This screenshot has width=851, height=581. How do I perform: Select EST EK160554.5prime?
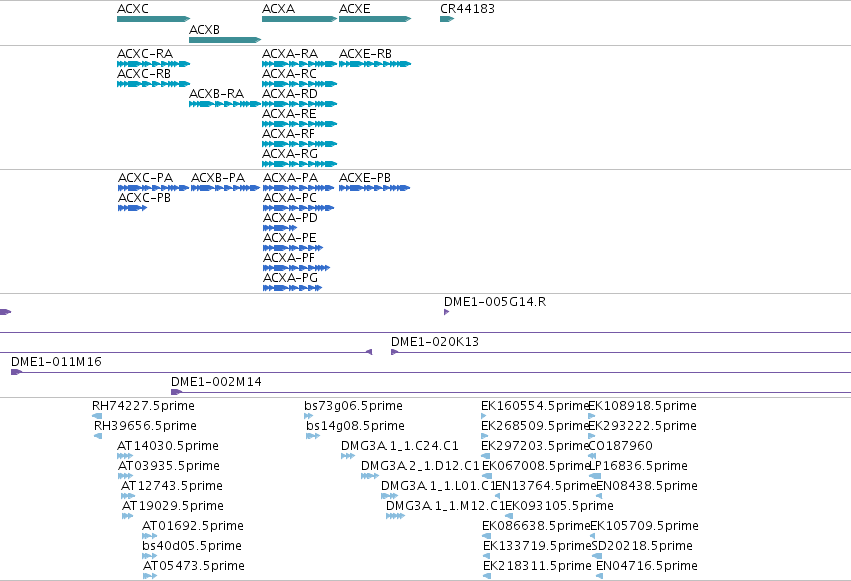[484, 416]
